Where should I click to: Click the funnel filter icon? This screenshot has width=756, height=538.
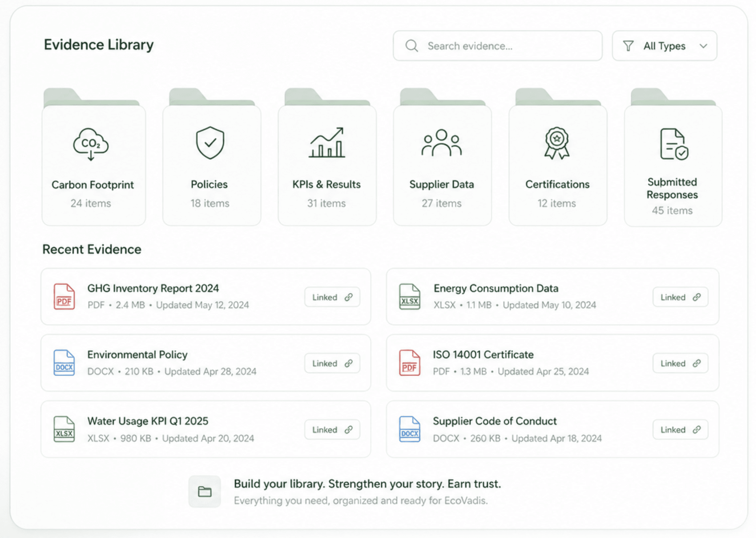click(x=628, y=46)
